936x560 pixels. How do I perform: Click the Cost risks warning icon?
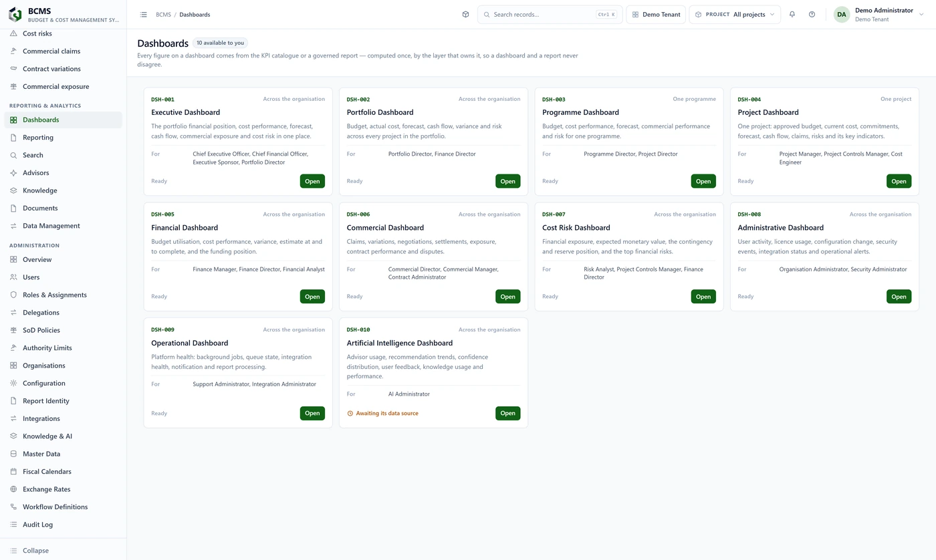[x=13, y=33]
